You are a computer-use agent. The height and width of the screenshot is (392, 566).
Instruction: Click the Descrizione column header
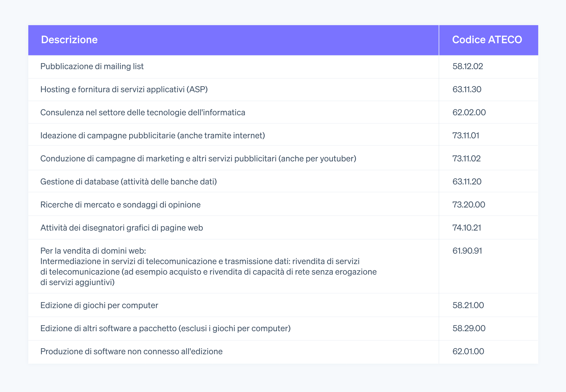(69, 40)
